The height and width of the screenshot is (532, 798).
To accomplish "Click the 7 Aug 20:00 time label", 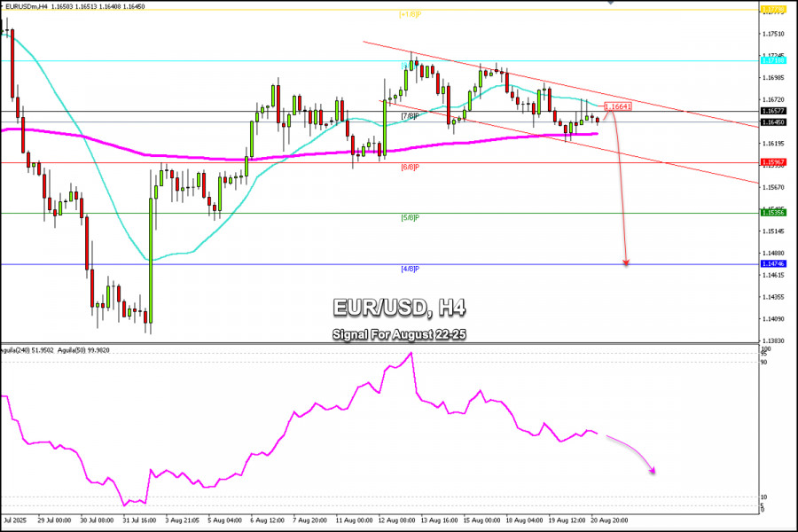I will pos(309,520).
